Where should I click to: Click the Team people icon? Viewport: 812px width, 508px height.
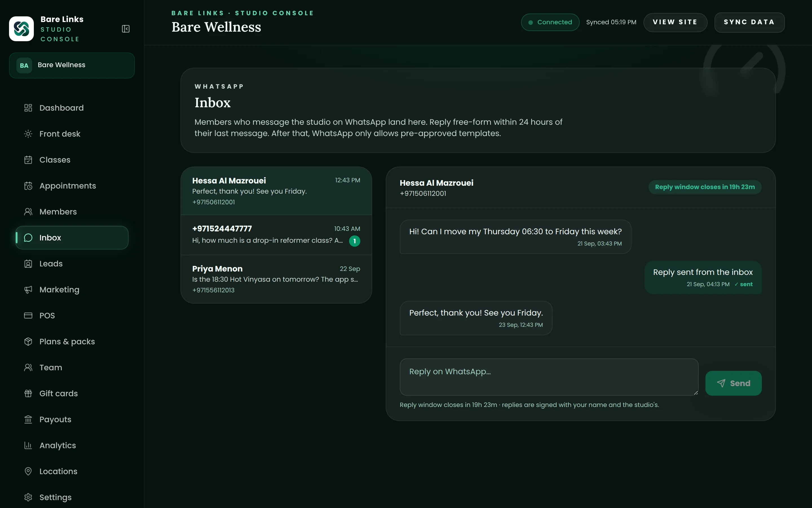click(x=28, y=367)
